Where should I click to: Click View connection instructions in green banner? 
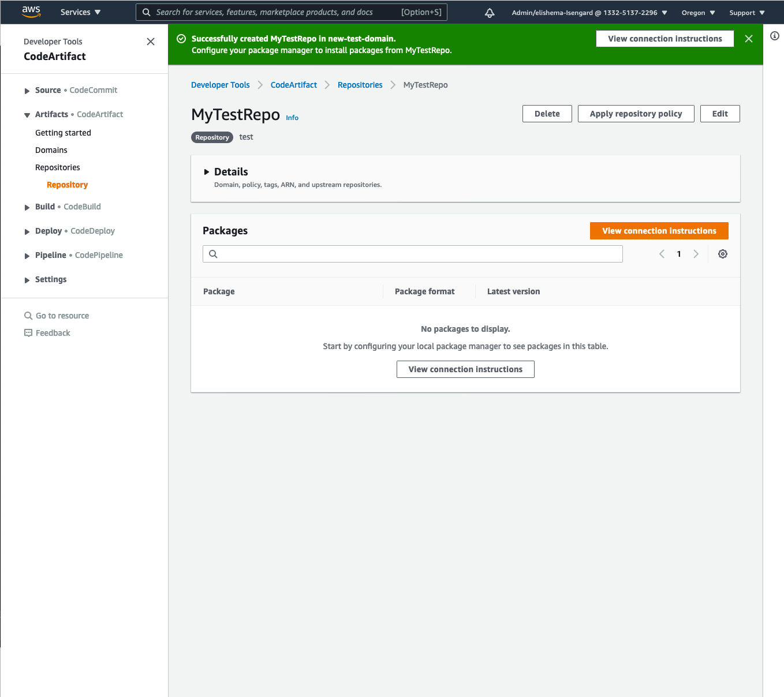pyautogui.click(x=665, y=39)
